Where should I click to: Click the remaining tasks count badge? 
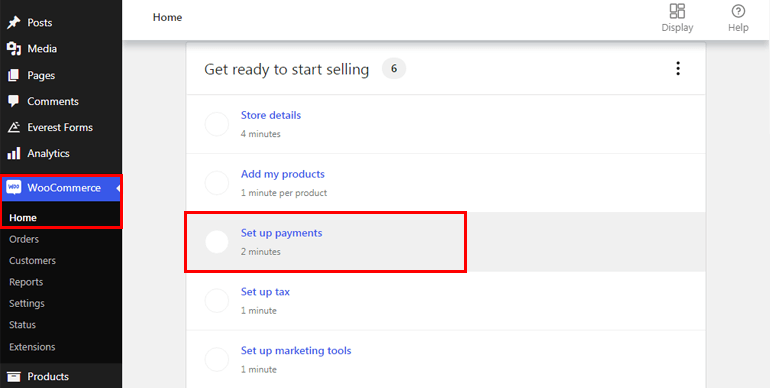click(394, 69)
